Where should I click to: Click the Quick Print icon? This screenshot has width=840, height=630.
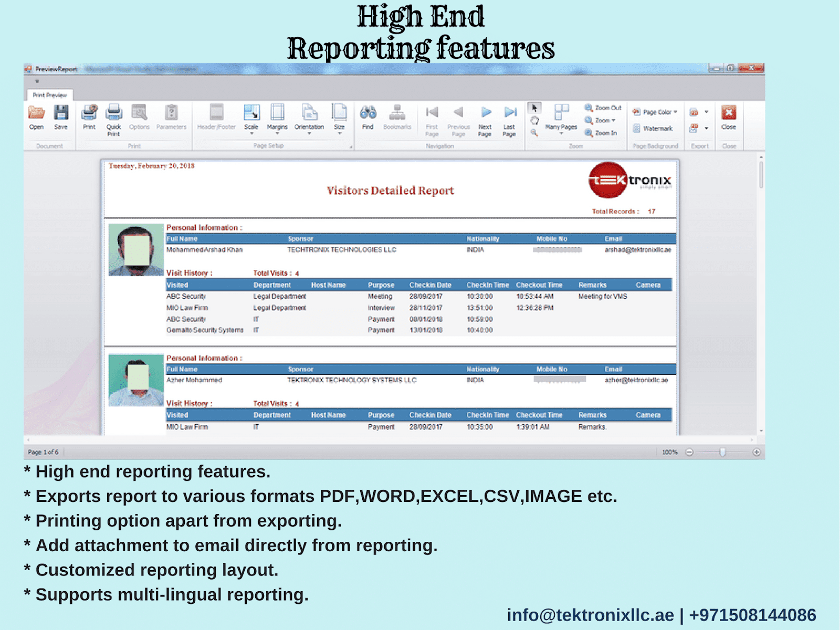[114, 112]
